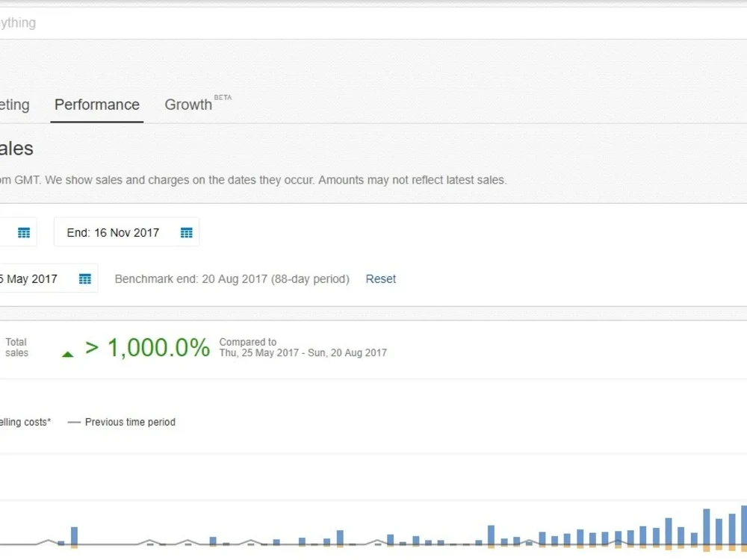This screenshot has width=747, height=560.
Task: Click the Total sales label
Action: (x=16, y=348)
